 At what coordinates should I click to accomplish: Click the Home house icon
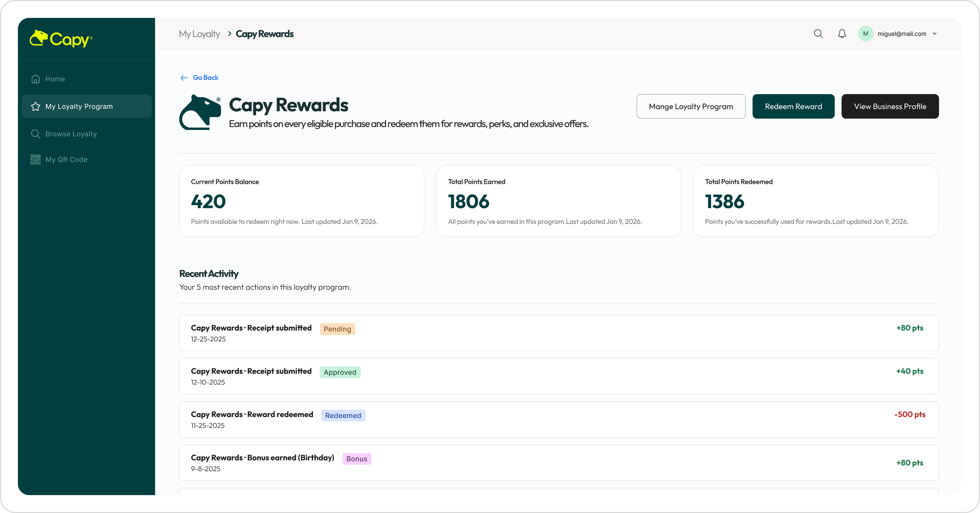pyautogui.click(x=35, y=79)
